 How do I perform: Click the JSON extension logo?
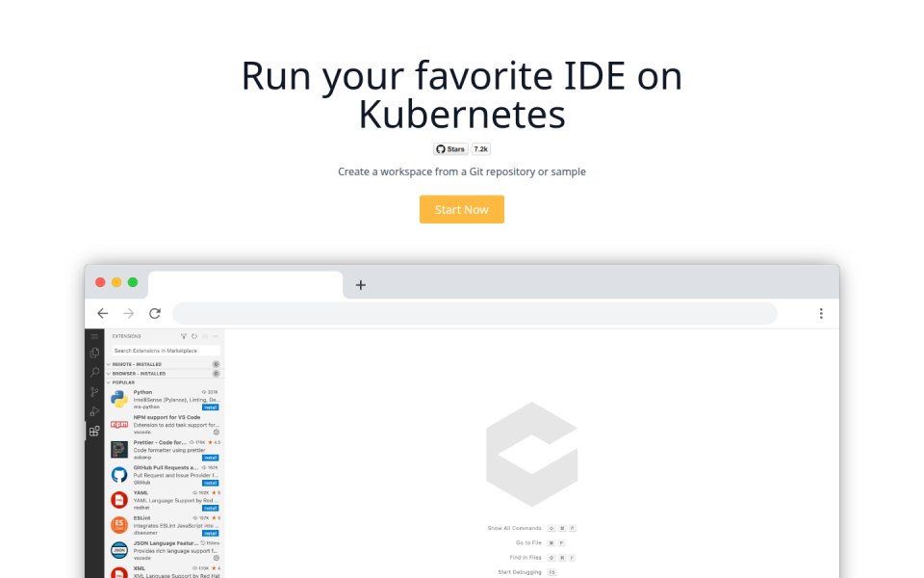click(119, 550)
